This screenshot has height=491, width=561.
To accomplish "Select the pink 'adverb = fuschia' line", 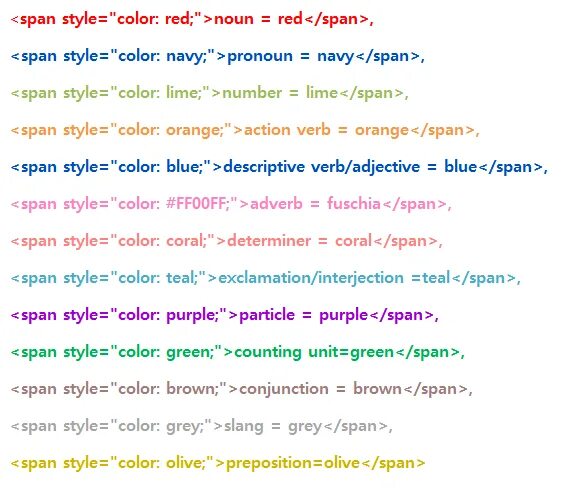I will tap(231, 204).
